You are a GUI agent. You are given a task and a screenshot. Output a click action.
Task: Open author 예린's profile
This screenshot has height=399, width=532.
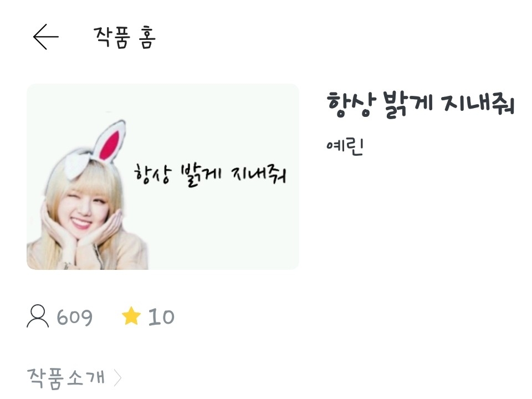[345, 147]
